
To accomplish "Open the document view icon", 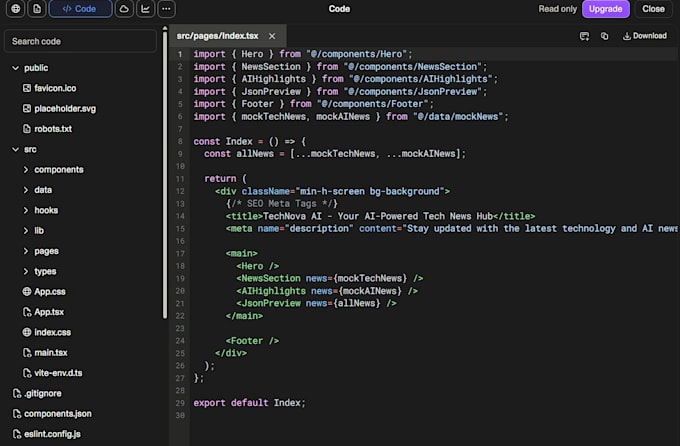I will tap(37, 9).
